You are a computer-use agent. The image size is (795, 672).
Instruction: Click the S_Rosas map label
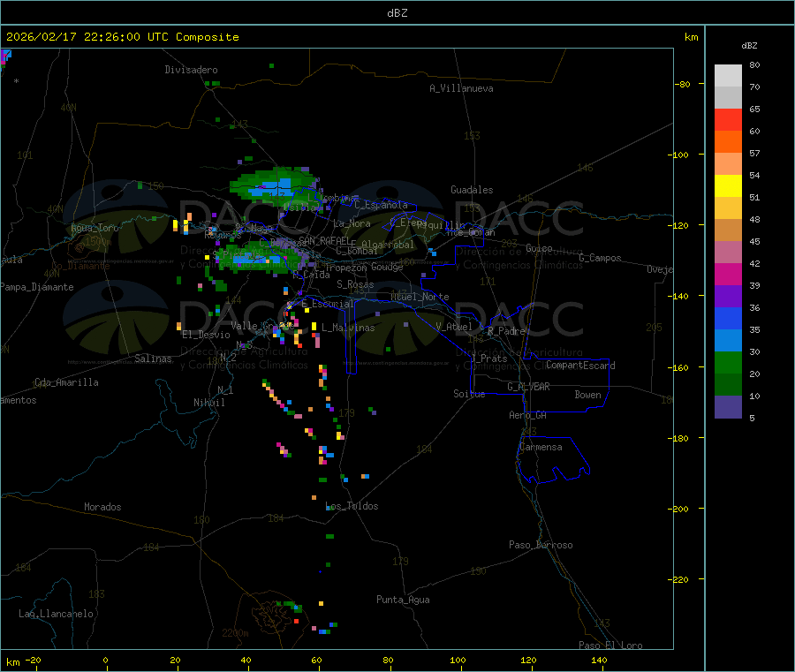tap(355, 284)
